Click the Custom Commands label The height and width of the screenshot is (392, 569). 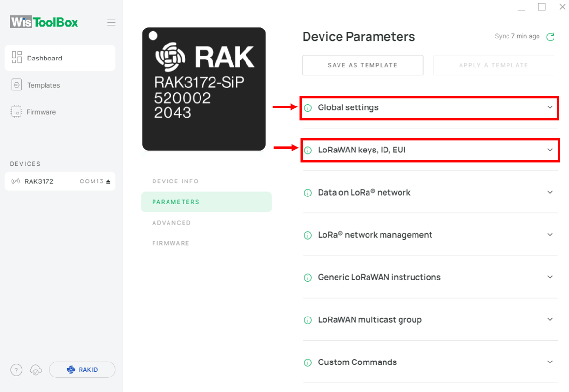click(x=357, y=362)
